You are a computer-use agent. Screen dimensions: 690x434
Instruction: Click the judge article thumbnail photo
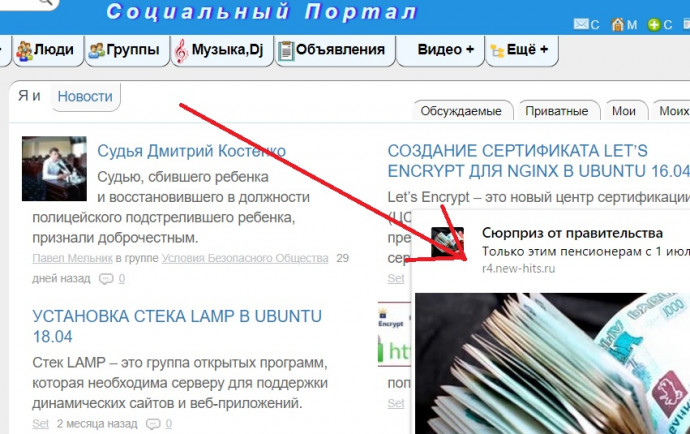click(x=54, y=169)
